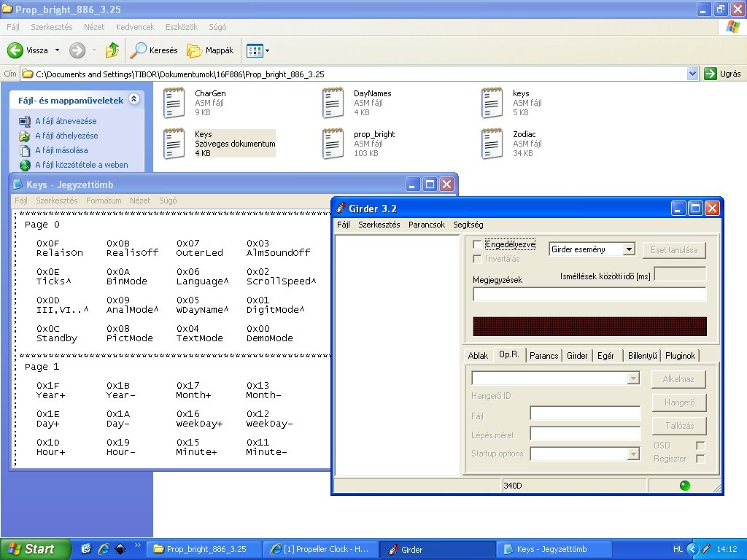The height and width of the screenshot is (560, 747).
Task: Enable the Engedélyezve checkbox
Action: click(x=477, y=244)
